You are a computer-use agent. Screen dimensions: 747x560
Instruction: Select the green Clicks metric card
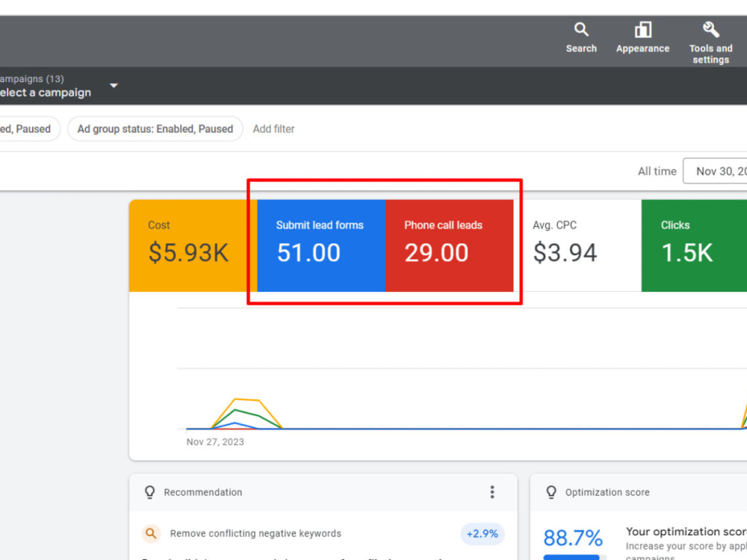click(694, 246)
